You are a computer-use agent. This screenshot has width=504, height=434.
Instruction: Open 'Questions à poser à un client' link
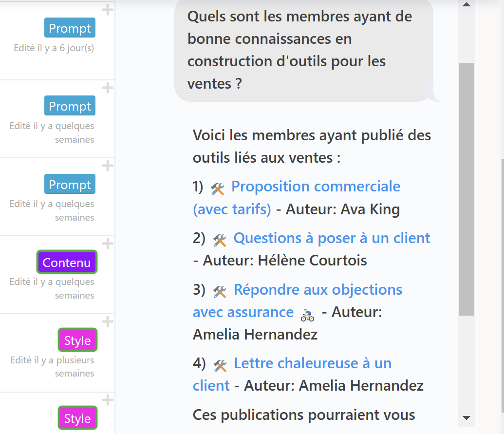[332, 238]
